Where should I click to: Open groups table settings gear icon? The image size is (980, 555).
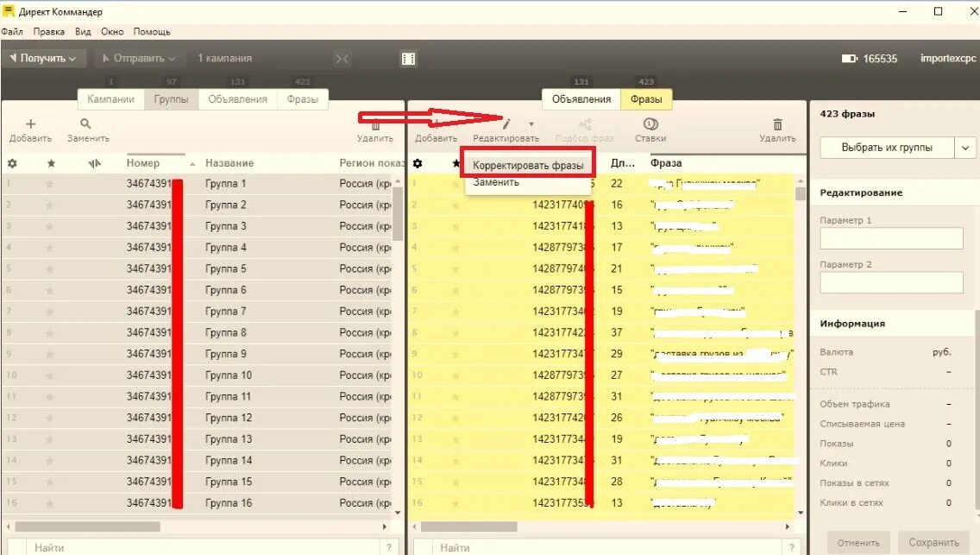pyautogui.click(x=12, y=163)
